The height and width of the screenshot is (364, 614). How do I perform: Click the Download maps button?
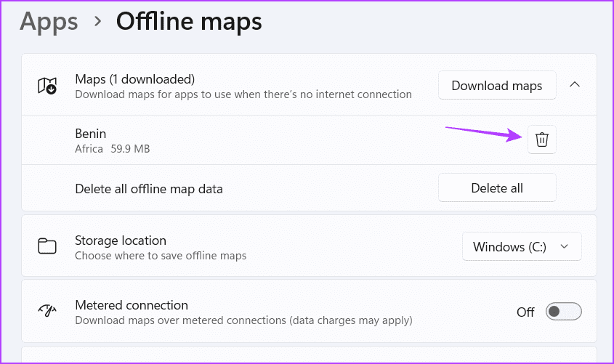click(497, 85)
